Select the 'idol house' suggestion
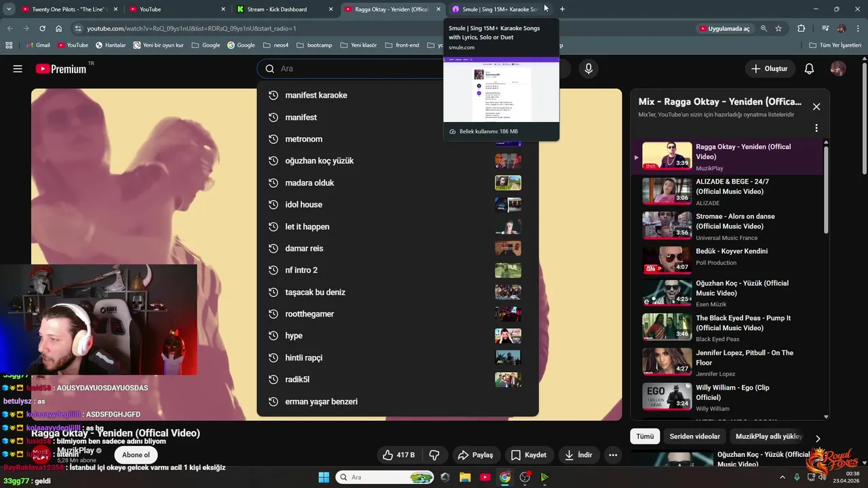 pyautogui.click(x=397, y=205)
